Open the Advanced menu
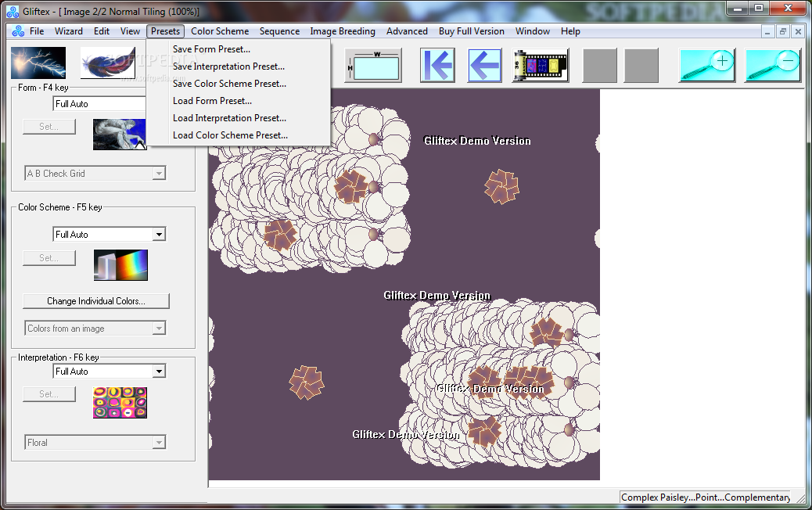 (407, 31)
